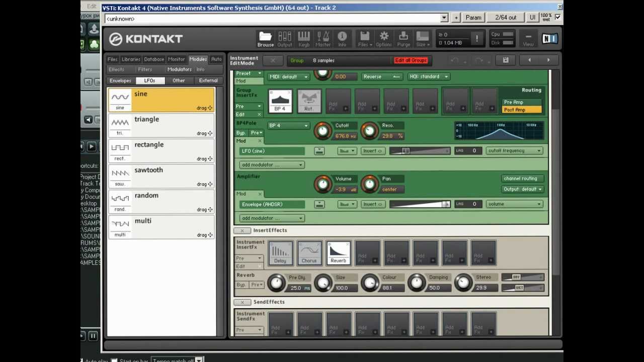Select the Chorus insert effect

point(309,253)
